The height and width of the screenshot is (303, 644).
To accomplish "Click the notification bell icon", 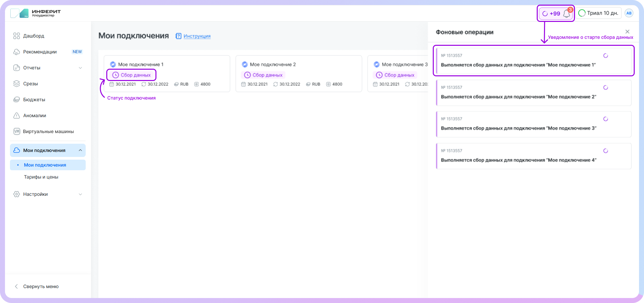I will (567, 14).
